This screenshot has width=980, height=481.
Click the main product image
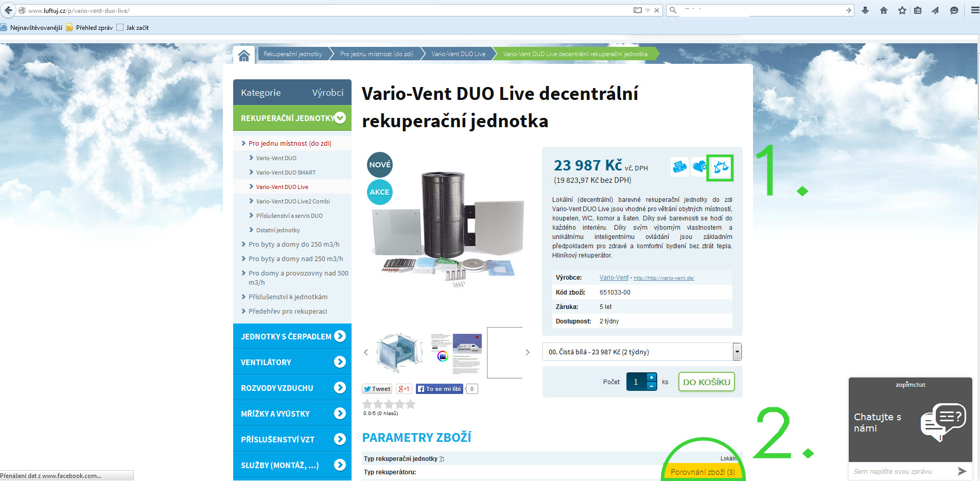[447, 229]
